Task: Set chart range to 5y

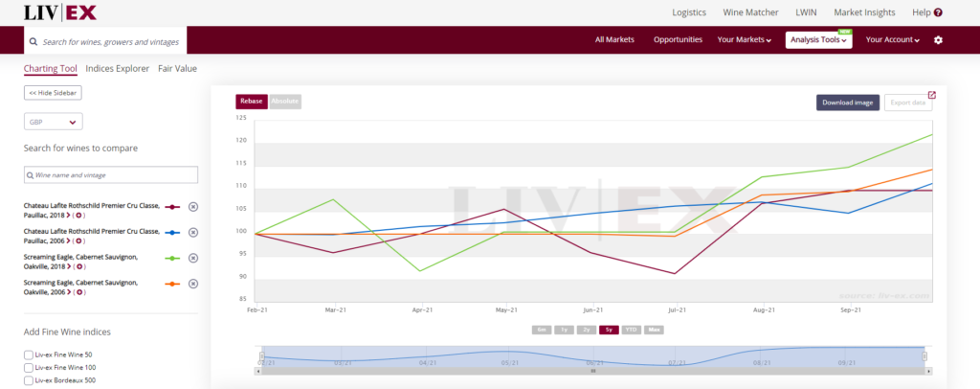Action: tap(609, 330)
